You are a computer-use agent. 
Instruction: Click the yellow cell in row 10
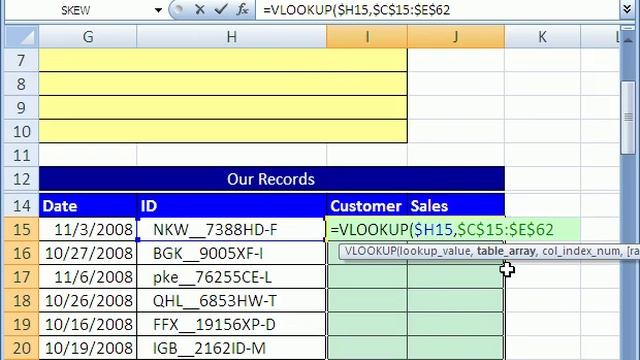223,131
